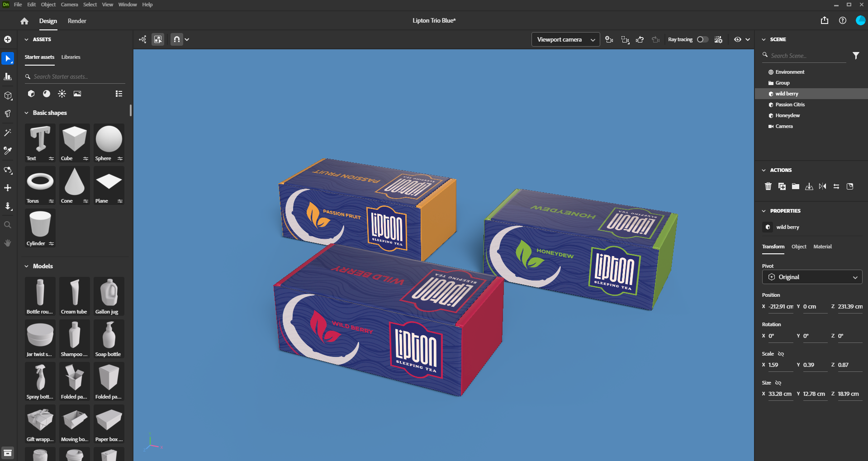The height and width of the screenshot is (461, 868).
Task: Toggle the Size constrain proportions link
Action: pyautogui.click(x=778, y=383)
